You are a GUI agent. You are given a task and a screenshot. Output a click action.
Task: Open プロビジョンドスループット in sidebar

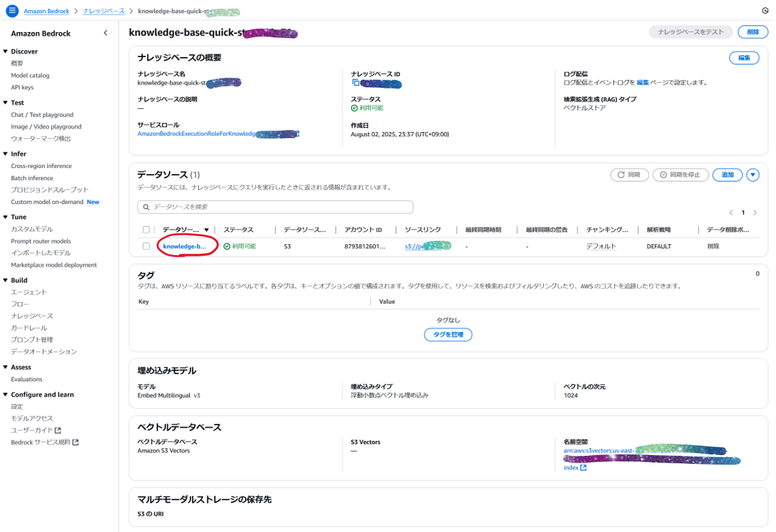coord(50,190)
